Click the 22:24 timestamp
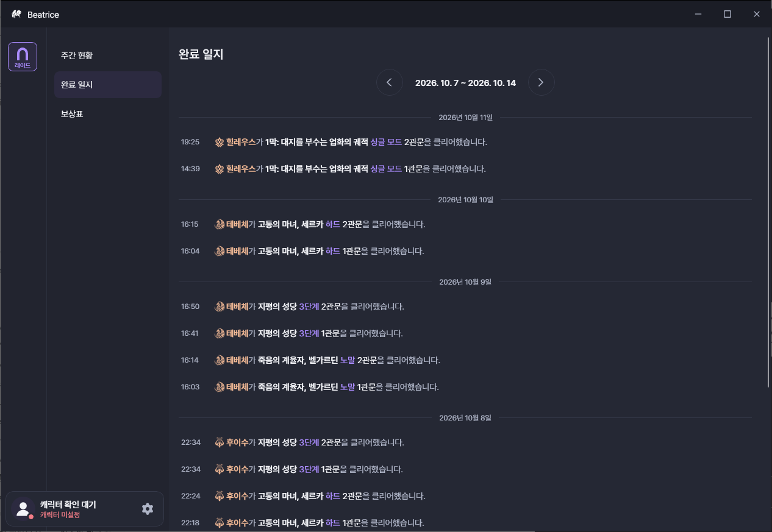 tap(191, 496)
